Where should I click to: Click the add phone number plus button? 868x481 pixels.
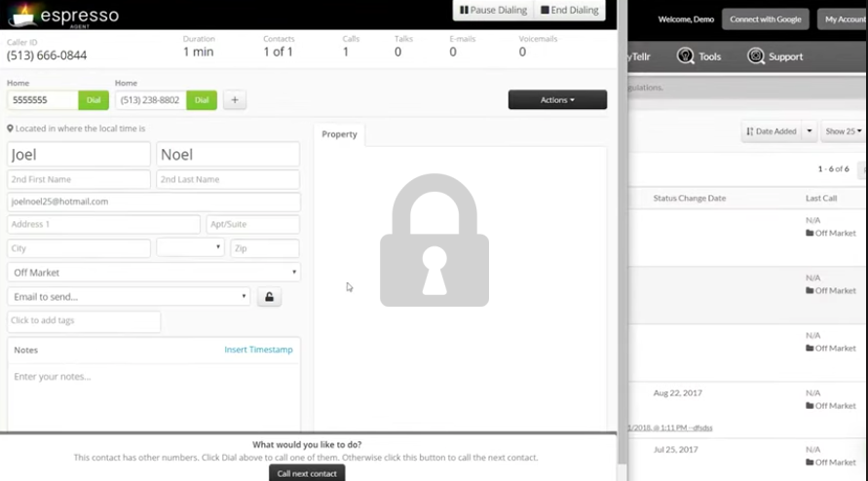tap(234, 100)
